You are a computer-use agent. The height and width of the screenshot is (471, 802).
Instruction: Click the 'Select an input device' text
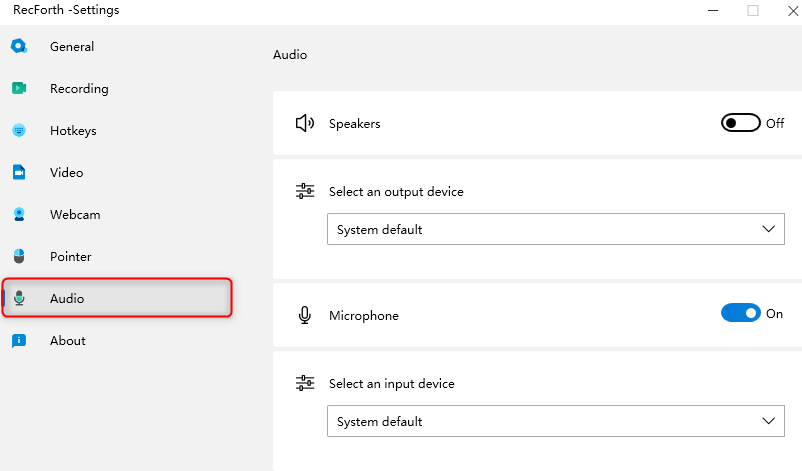(x=391, y=384)
